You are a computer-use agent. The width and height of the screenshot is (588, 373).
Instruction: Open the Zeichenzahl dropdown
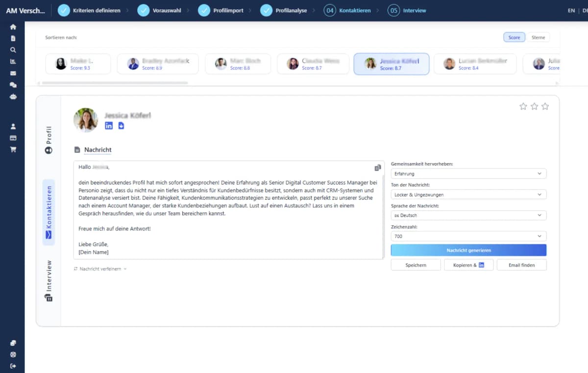pos(468,236)
